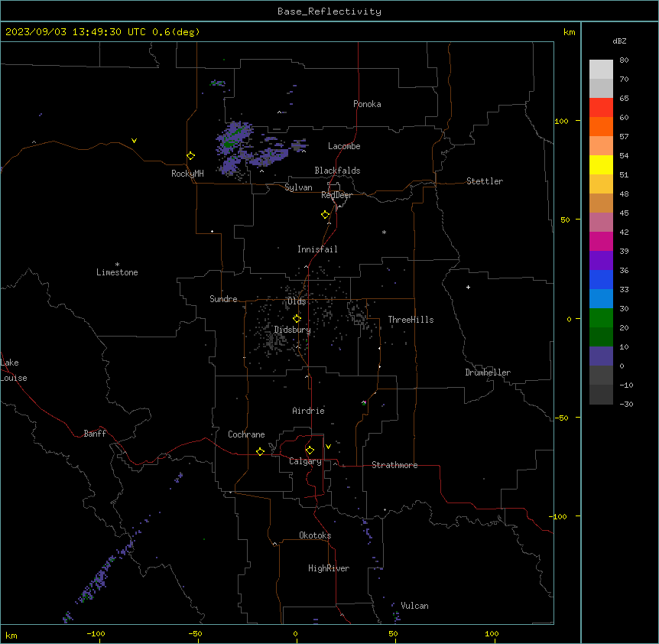Click the yellow marker above Calgary label
The height and width of the screenshot is (644, 659).
pyautogui.click(x=310, y=450)
